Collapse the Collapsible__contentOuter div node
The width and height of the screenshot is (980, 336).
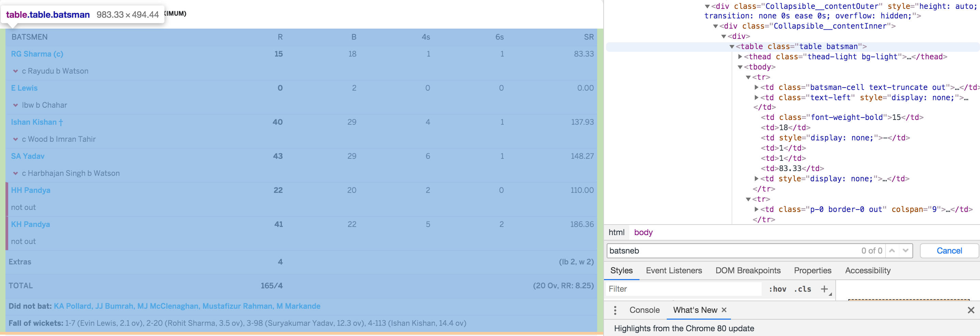[708, 6]
